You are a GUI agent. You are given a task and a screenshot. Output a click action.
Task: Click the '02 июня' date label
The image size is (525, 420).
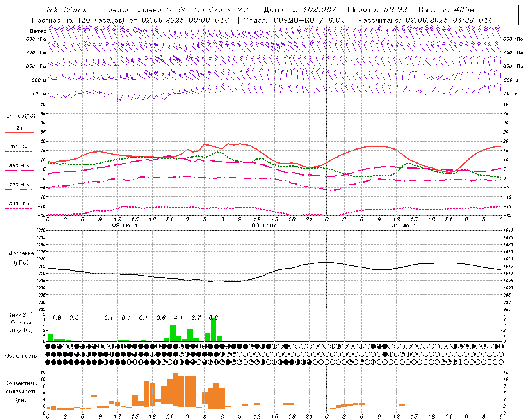pos(125,226)
